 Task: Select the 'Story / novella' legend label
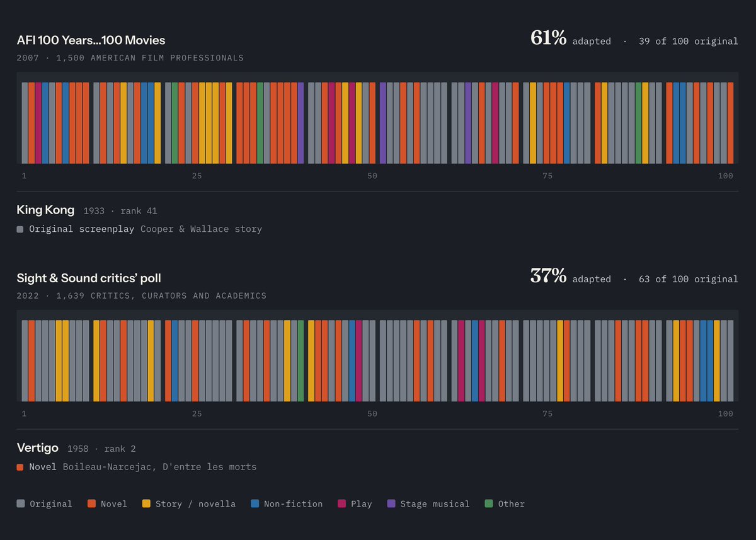[x=195, y=504]
